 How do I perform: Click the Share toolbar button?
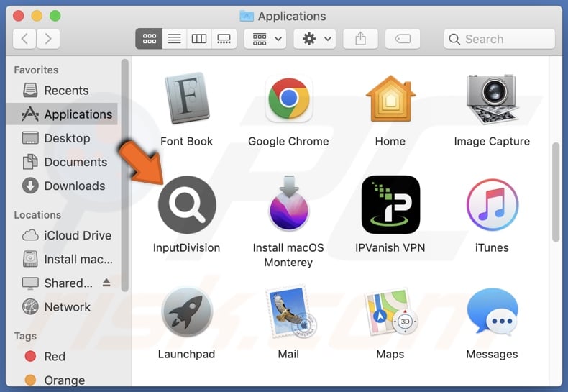coord(360,38)
